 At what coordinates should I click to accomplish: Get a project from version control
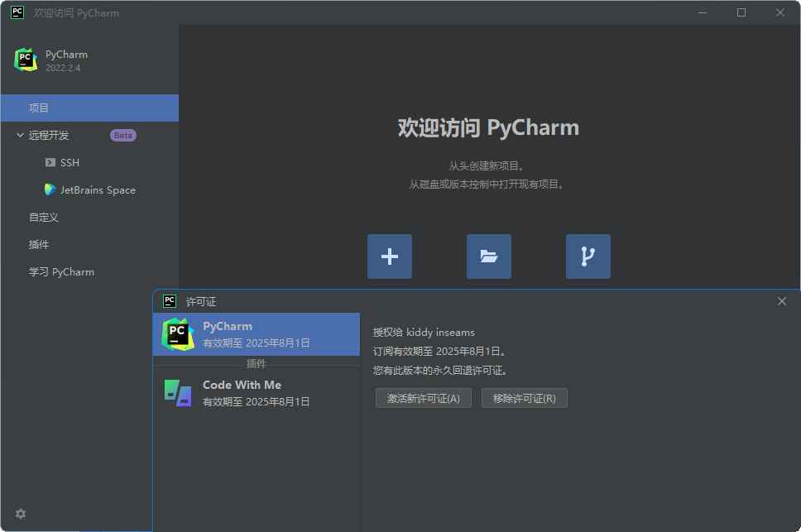(588, 256)
